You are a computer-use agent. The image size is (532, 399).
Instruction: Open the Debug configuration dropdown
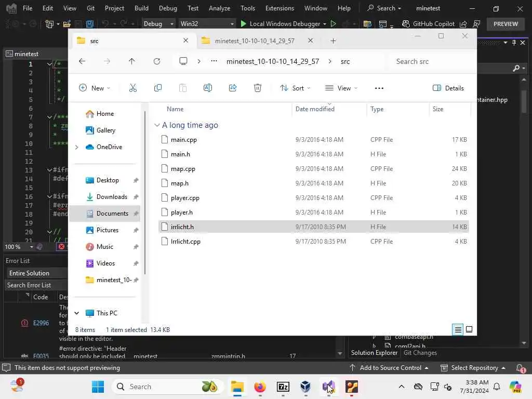158,24
